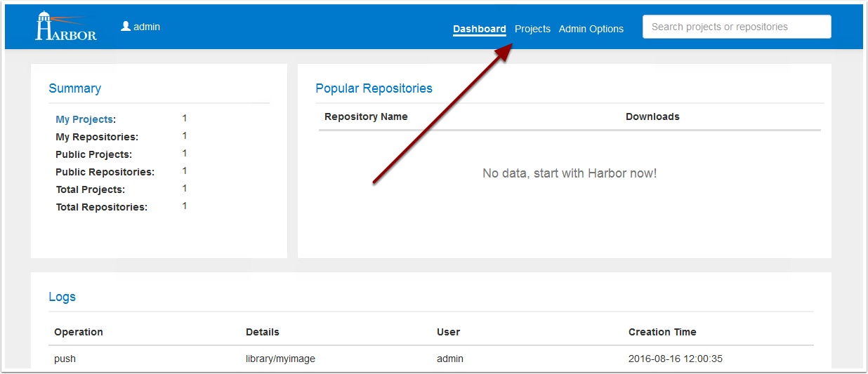
Task: Select the Downloads column header
Action: click(x=652, y=116)
